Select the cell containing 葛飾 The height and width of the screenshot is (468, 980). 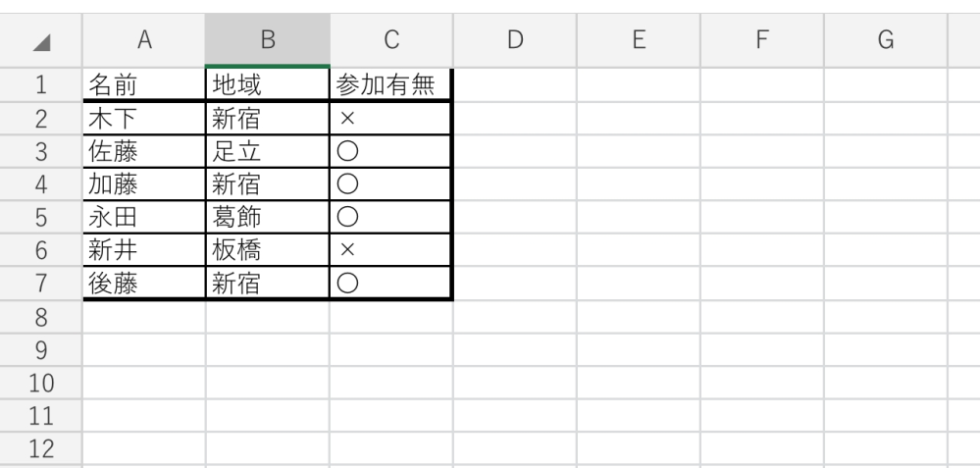(x=267, y=218)
